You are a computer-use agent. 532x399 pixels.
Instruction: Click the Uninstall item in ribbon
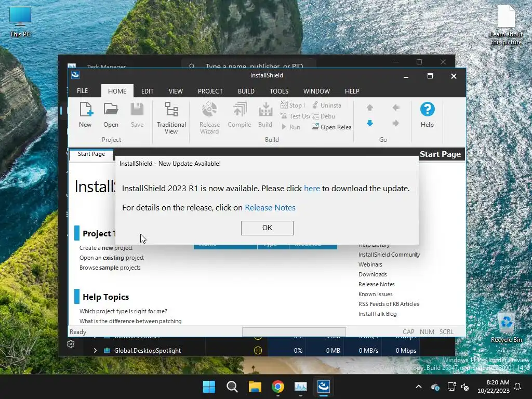point(326,105)
